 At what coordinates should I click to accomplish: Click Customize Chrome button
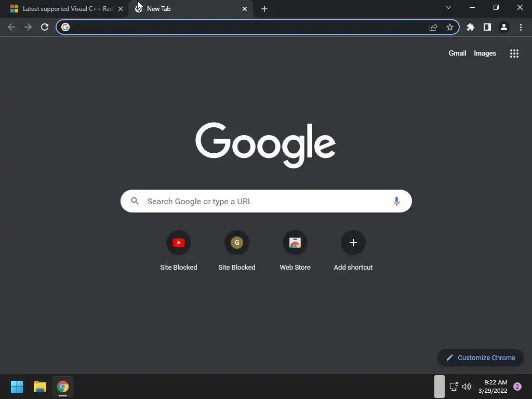click(x=481, y=357)
